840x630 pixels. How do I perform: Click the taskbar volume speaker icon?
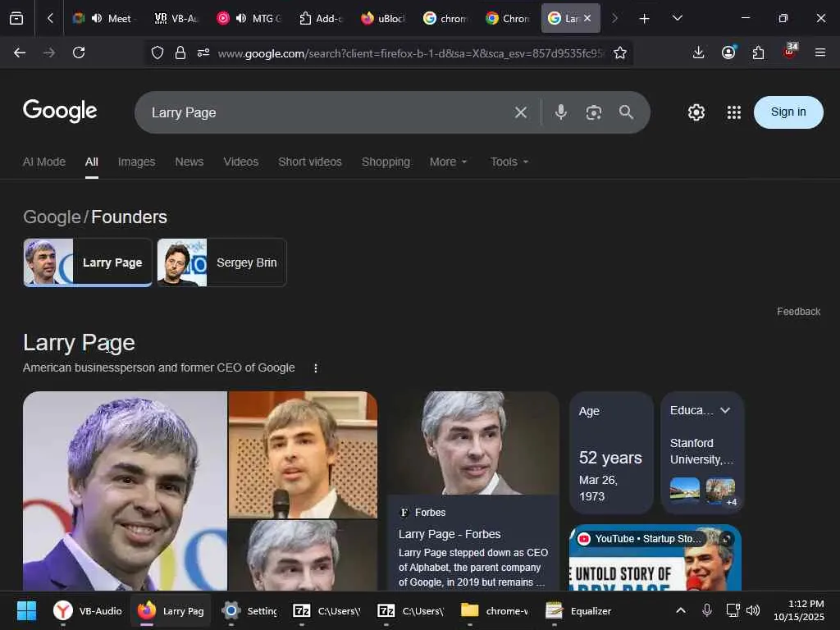[753, 610]
